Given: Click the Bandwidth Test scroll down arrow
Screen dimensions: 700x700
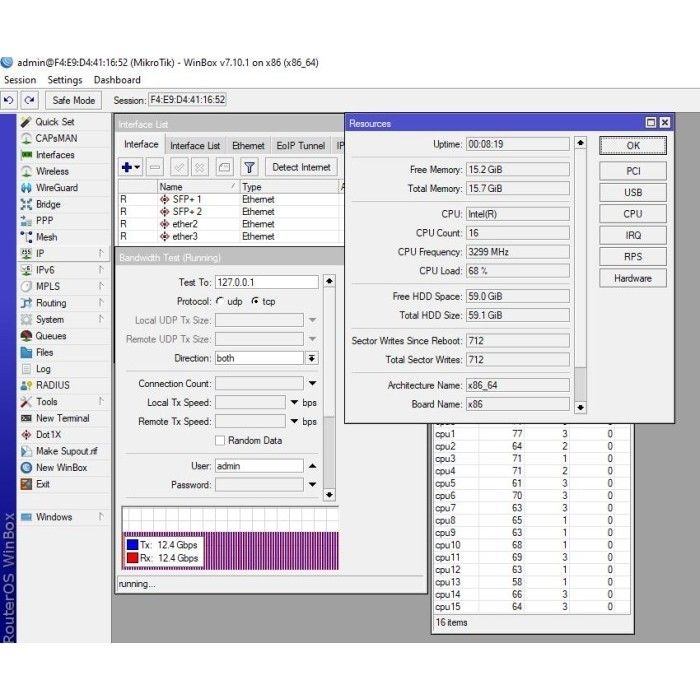Looking at the screenshot, I should (x=329, y=495).
